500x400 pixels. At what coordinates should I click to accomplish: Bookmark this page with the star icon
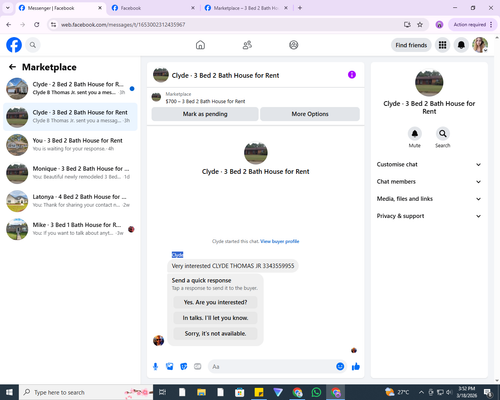click(420, 25)
